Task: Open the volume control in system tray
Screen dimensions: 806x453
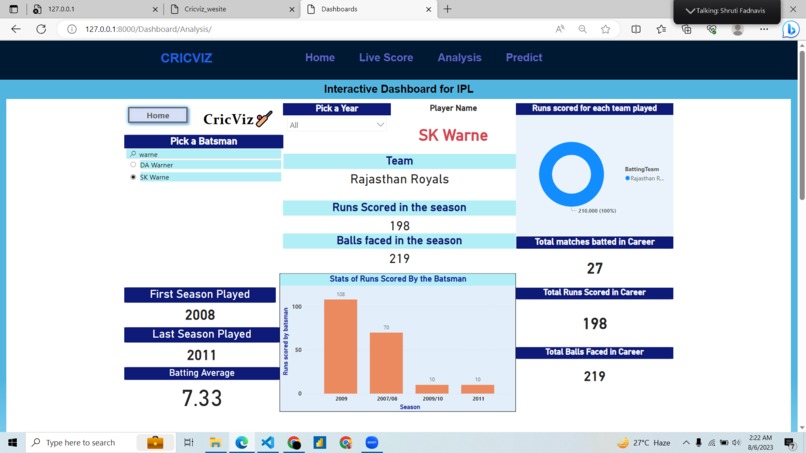Action: click(736, 442)
